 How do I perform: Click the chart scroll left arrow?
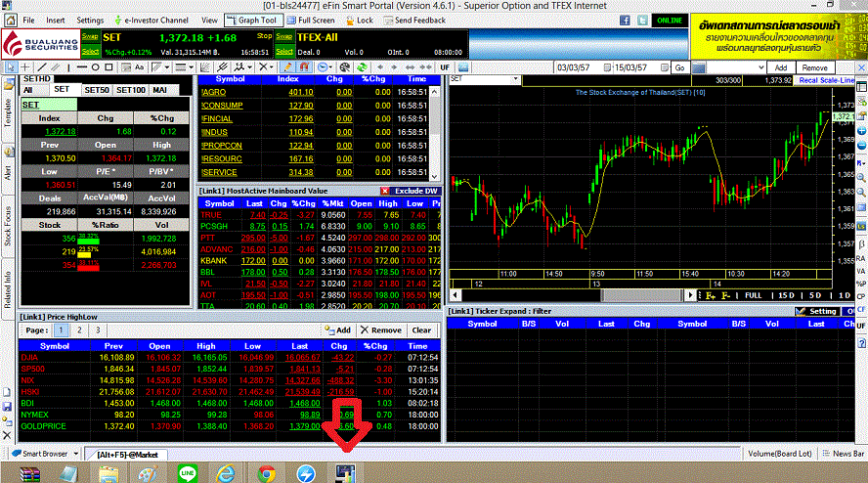456,296
